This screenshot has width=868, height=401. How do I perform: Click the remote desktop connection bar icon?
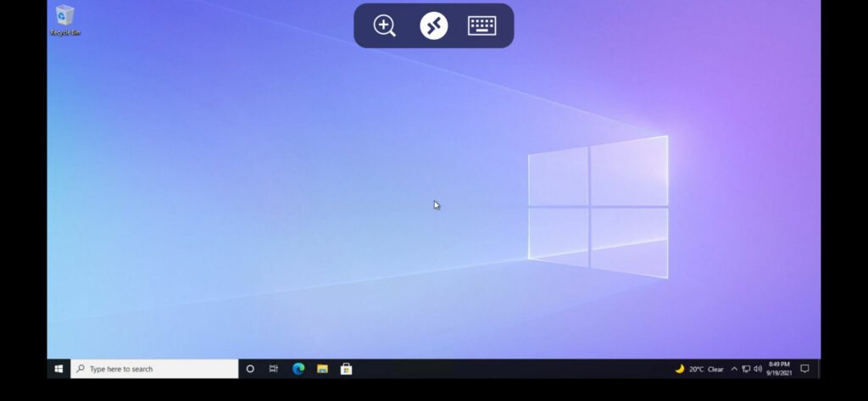(x=433, y=25)
